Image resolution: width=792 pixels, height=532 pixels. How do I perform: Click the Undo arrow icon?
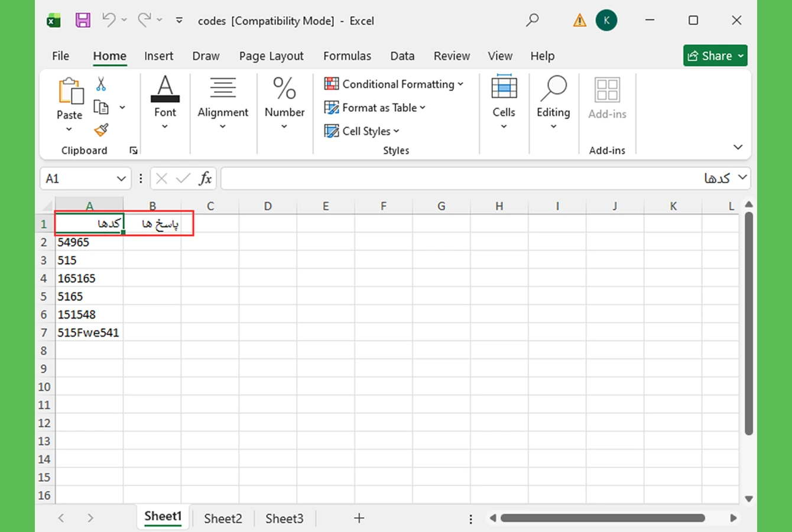[108, 20]
